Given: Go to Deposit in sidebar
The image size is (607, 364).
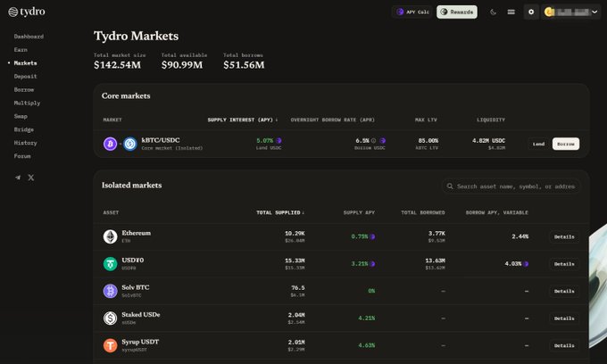Looking at the screenshot, I should click(x=26, y=76).
